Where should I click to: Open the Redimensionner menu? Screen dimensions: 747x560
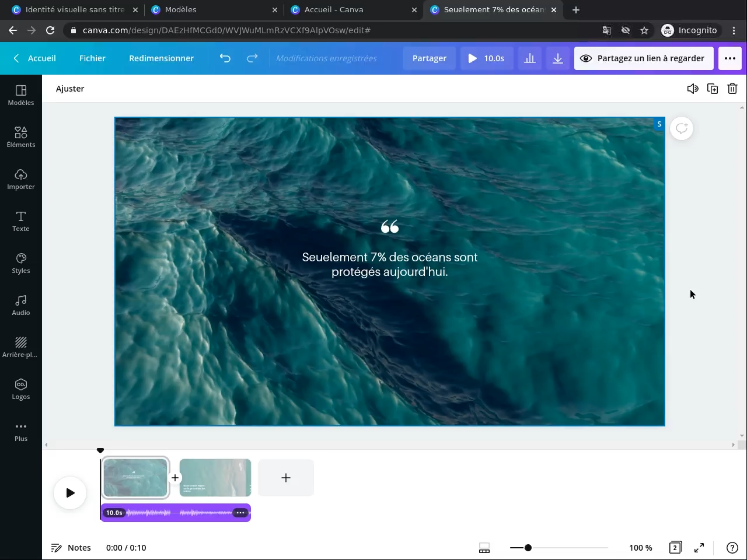click(x=161, y=58)
